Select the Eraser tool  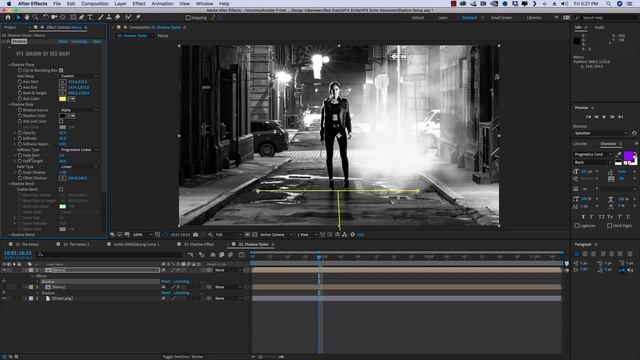click(118, 18)
